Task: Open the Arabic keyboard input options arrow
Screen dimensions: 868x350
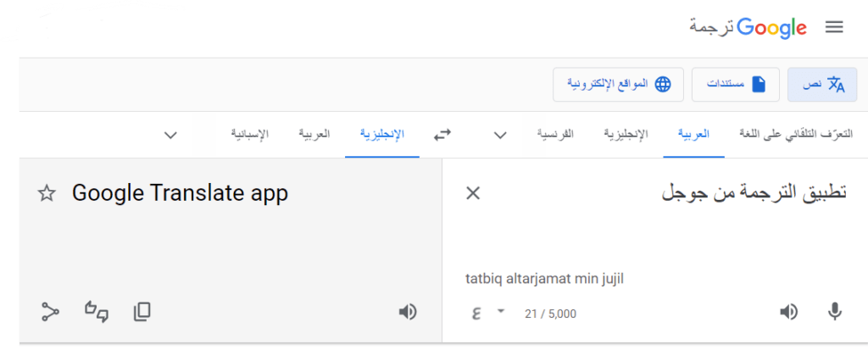Action: [x=500, y=311]
